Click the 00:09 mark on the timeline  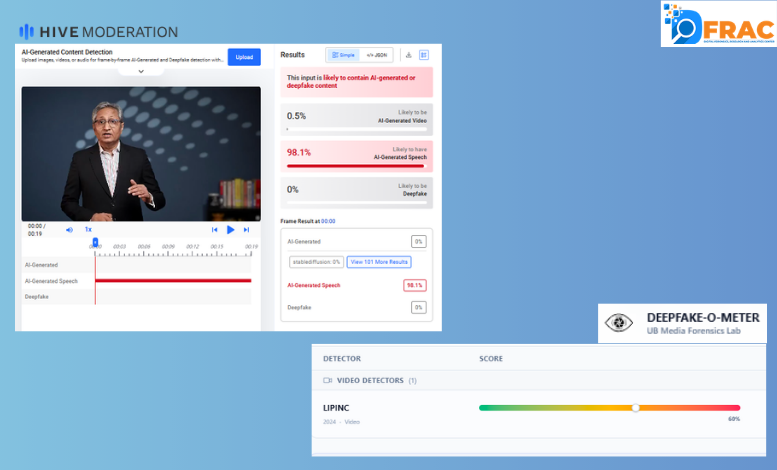click(x=168, y=246)
